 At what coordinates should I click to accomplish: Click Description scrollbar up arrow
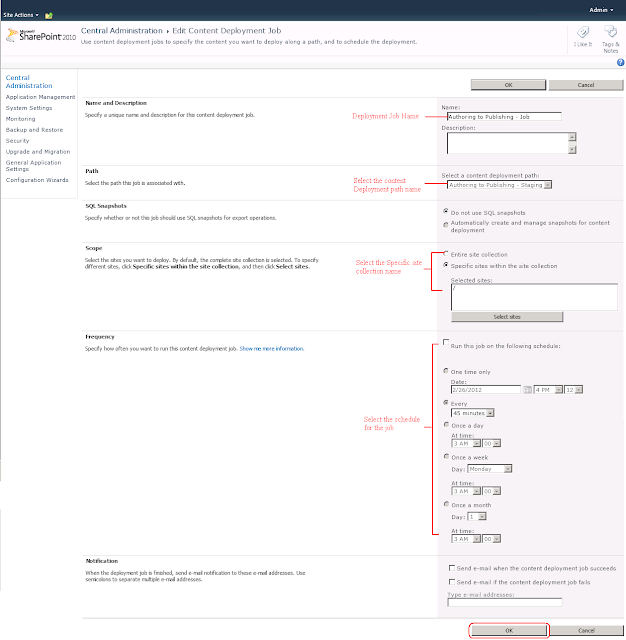pos(572,137)
